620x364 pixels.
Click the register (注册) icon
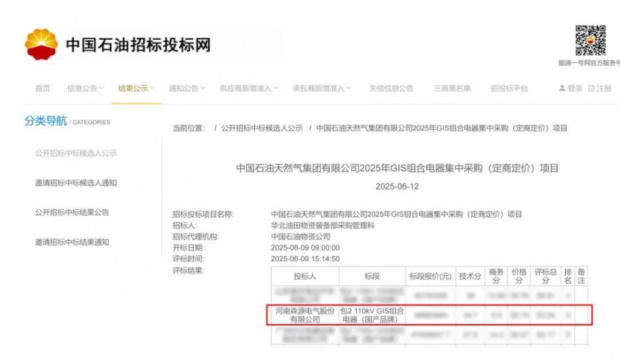[591, 88]
